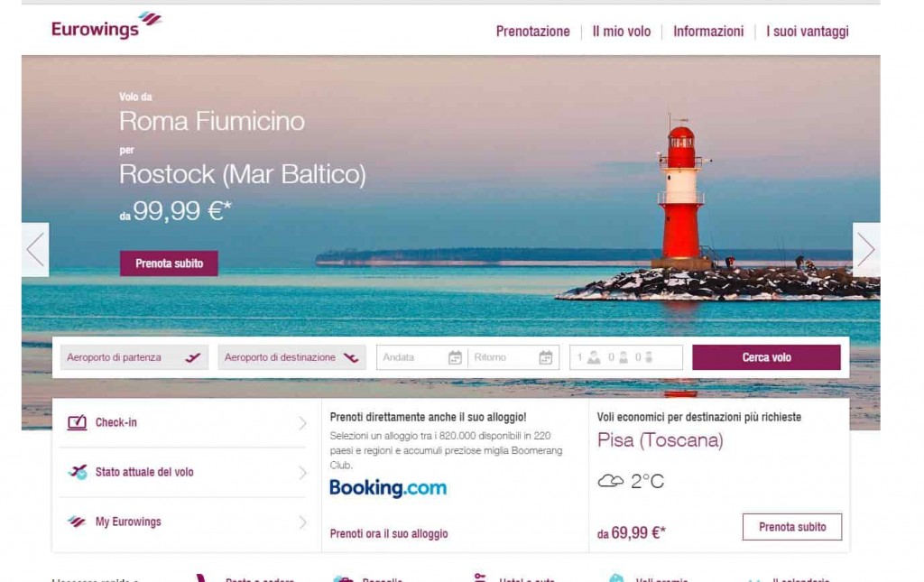Click the flight status plane icon
This screenshot has height=582, width=924.
pyautogui.click(x=78, y=472)
